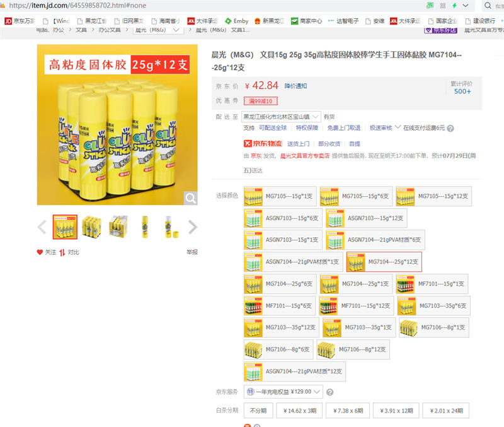Select the 不分期 installment option
The image size is (504, 427).
coord(258,411)
